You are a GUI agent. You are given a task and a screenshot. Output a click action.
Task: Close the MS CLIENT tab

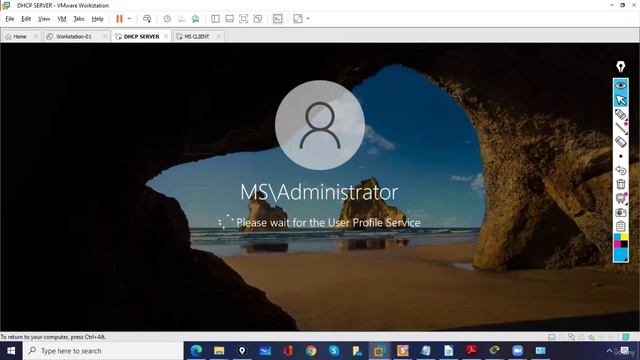click(x=219, y=36)
